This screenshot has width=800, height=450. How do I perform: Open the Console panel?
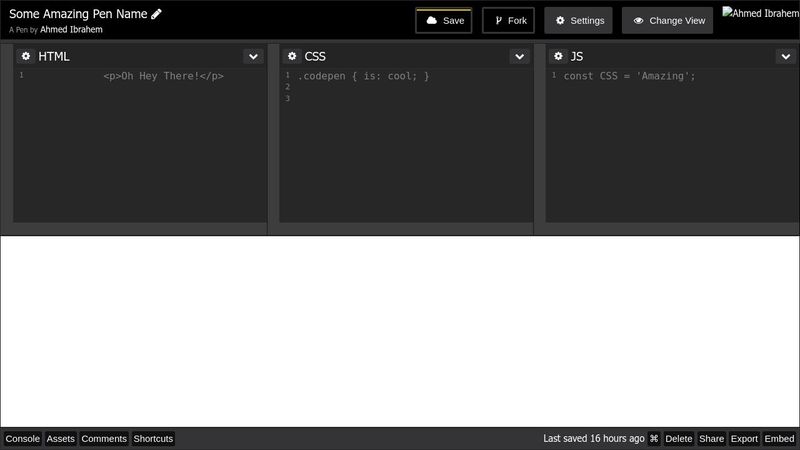point(22,439)
